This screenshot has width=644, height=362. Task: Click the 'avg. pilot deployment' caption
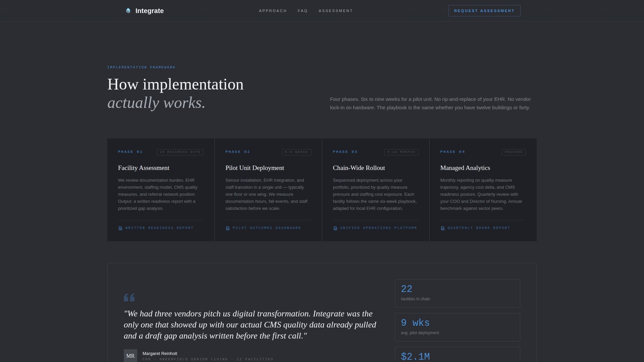coord(420,333)
